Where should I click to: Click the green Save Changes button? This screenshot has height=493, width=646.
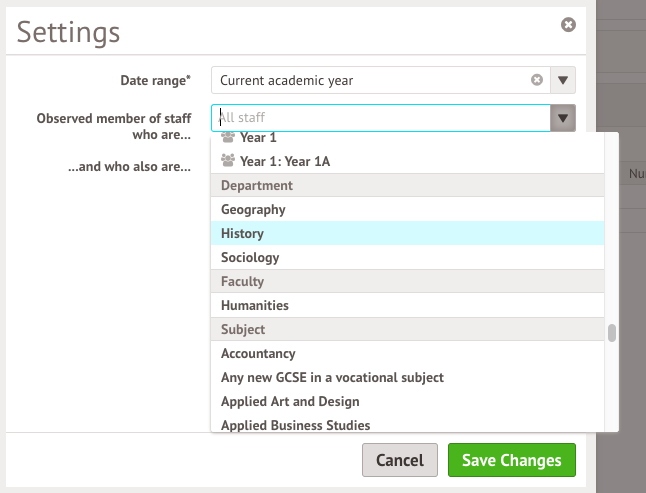tap(511, 461)
